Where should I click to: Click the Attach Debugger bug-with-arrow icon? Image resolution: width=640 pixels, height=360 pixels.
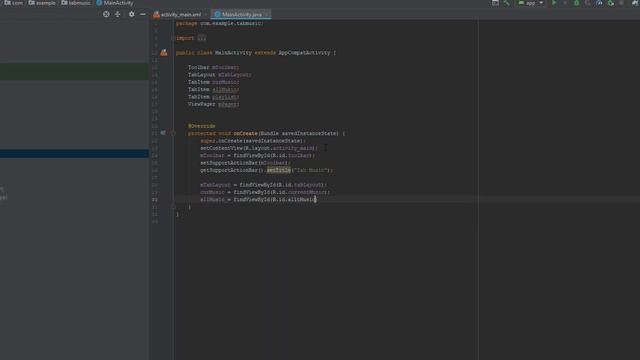click(611, 3)
